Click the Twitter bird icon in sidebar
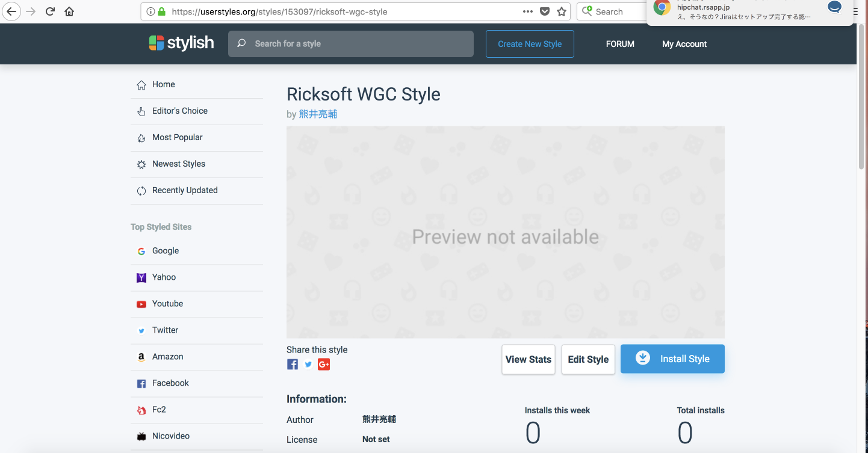The height and width of the screenshot is (453, 868). coord(141,331)
